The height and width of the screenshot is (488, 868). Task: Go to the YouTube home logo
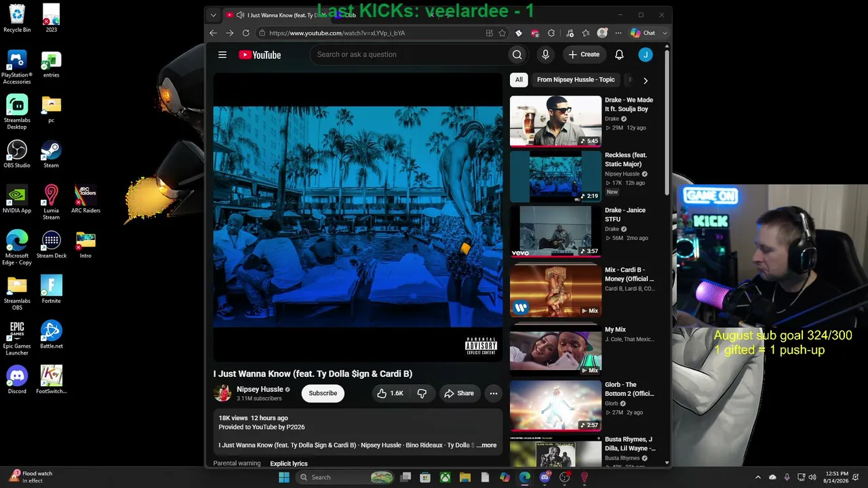click(260, 55)
